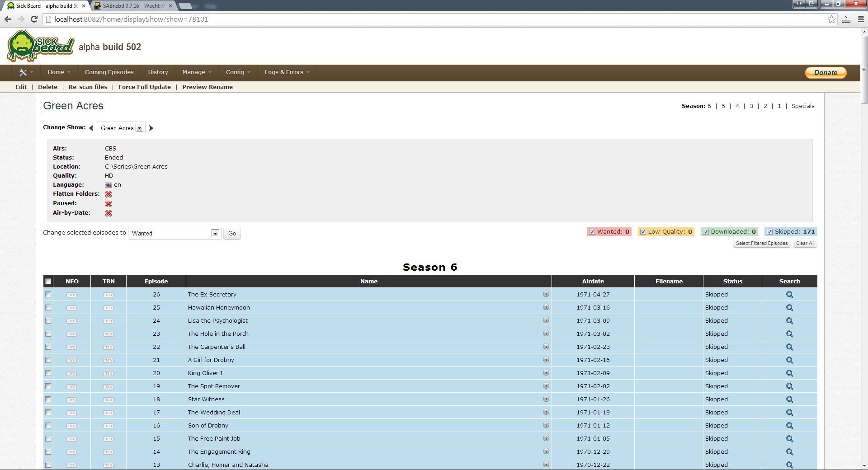Switch to SABnzbd browser tab

point(133,6)
